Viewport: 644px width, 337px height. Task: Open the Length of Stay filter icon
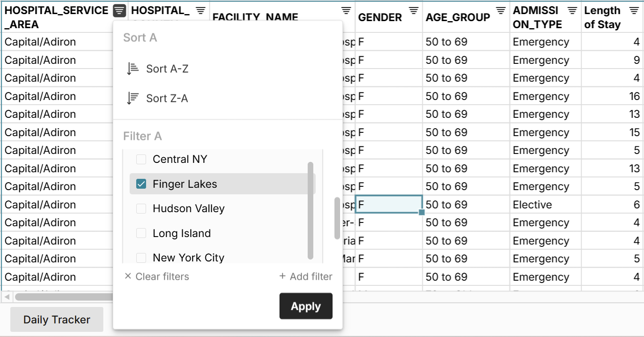634,10
